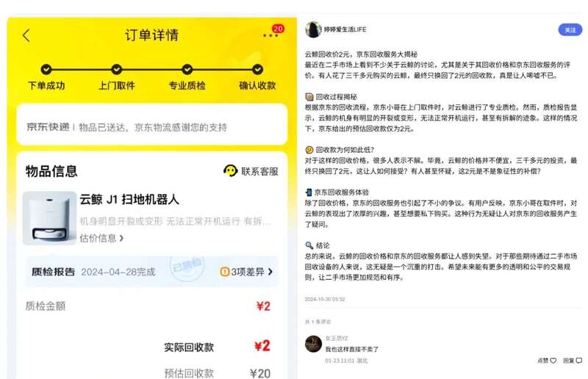This screenshot has width=588, height=379.
Task: Open the 云鲸 J1 robot product thumbnail
Action: tap(49, 218)
